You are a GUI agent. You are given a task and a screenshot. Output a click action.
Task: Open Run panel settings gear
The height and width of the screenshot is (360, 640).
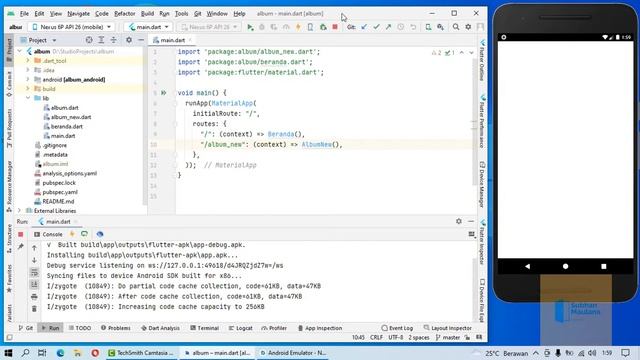click(459, 221)
